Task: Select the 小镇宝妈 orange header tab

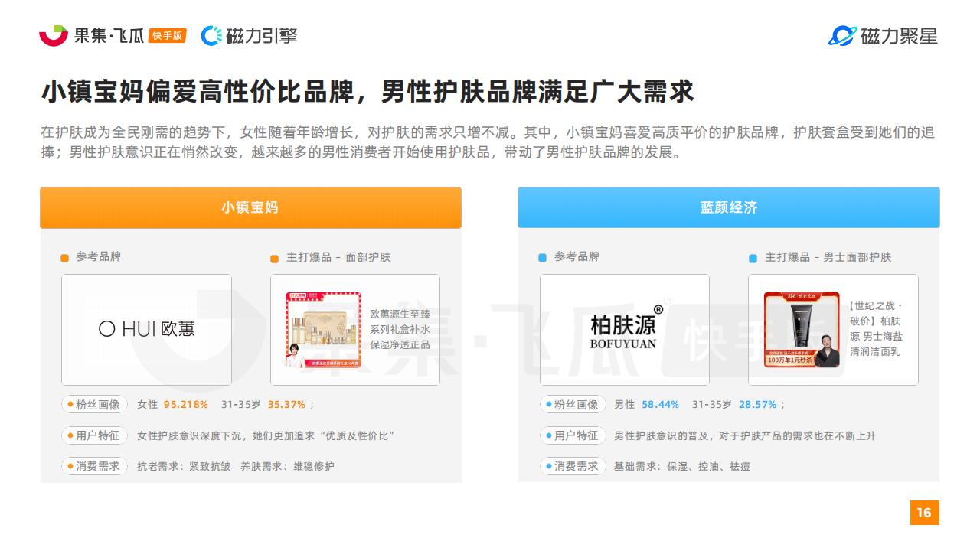Action: pyautogui.click(x=250, y=207)
